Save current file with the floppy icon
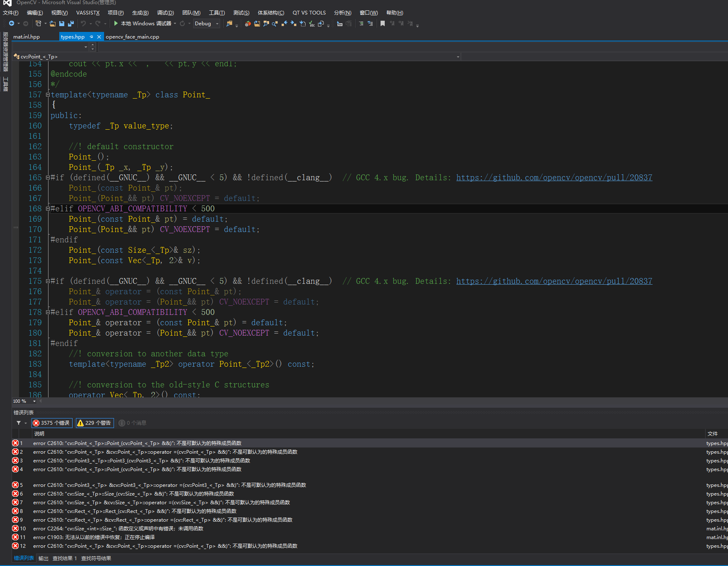This screenshot has height=566, width=728. pyautogui.click(x=62, y=24)
